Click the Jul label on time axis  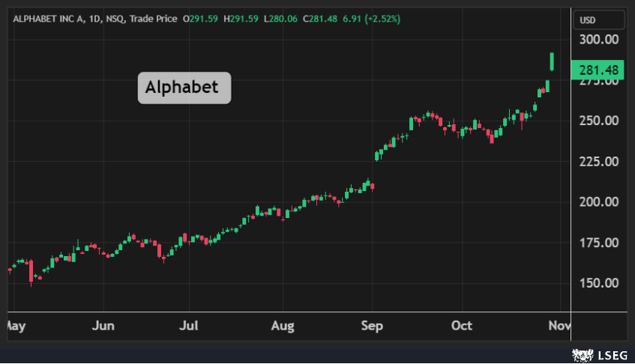pos(190,326)
